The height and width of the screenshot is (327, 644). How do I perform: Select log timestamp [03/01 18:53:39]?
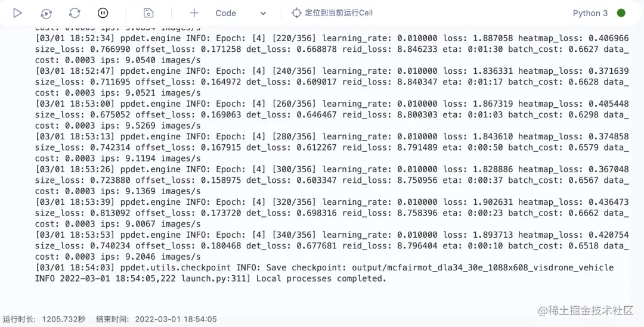coord(76,203)
